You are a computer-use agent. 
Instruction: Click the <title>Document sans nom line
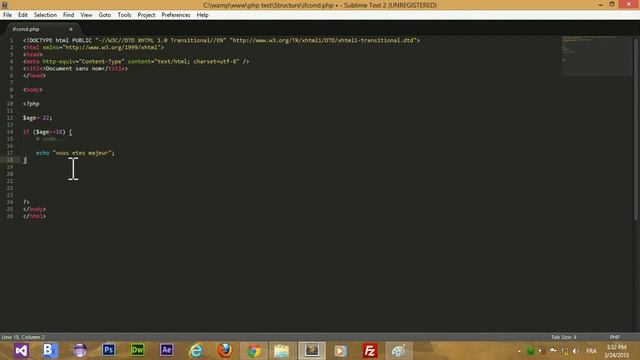tap(76, 69)
